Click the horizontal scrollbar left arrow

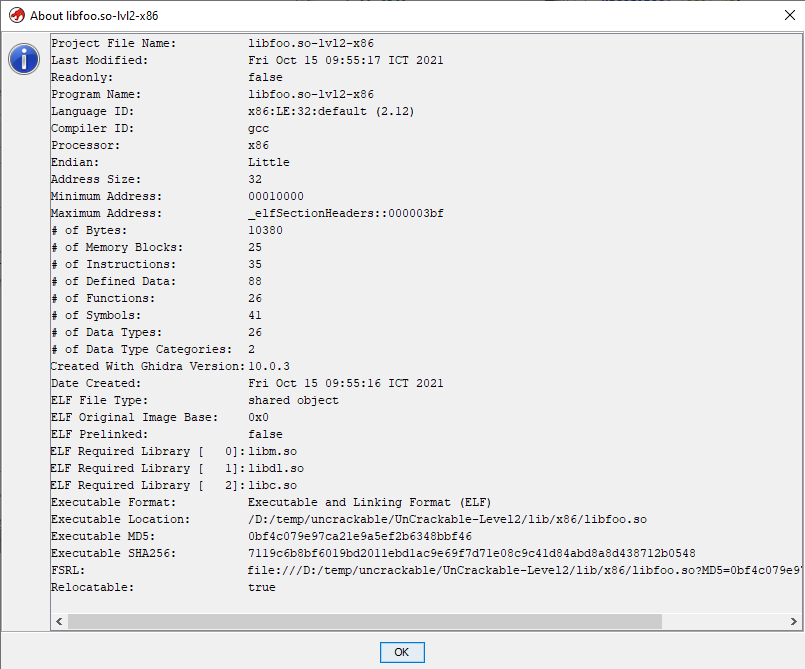coord(59,621)
